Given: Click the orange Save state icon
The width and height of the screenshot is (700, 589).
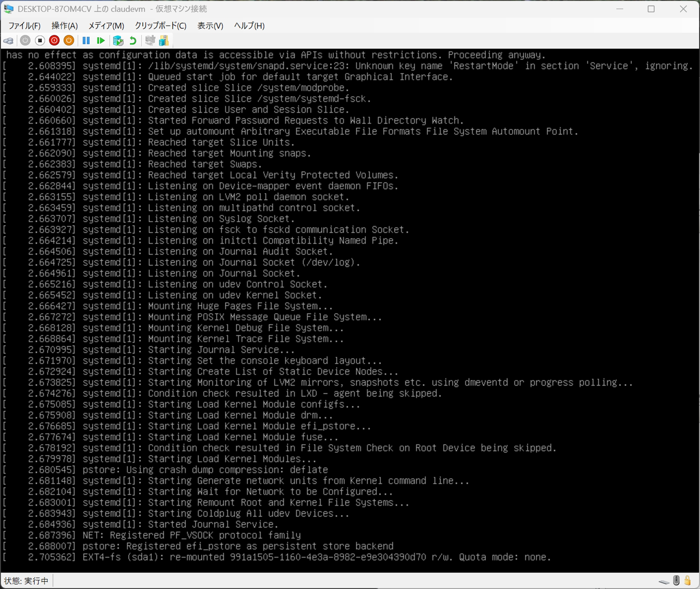Looking at the screenshot, I should coord(69,40).
